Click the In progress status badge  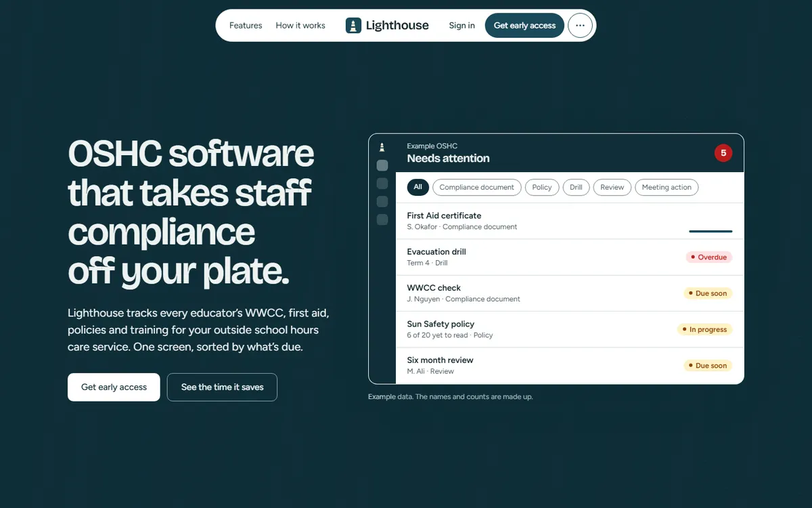click(x=705, y=330)
